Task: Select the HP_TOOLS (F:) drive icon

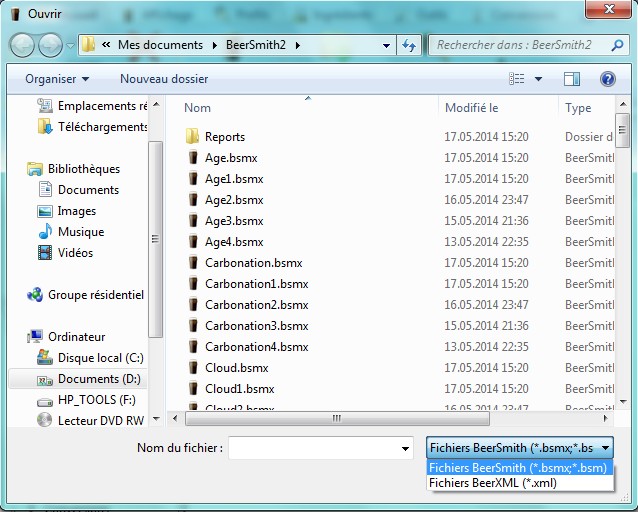Action: [x=44, y=399]
